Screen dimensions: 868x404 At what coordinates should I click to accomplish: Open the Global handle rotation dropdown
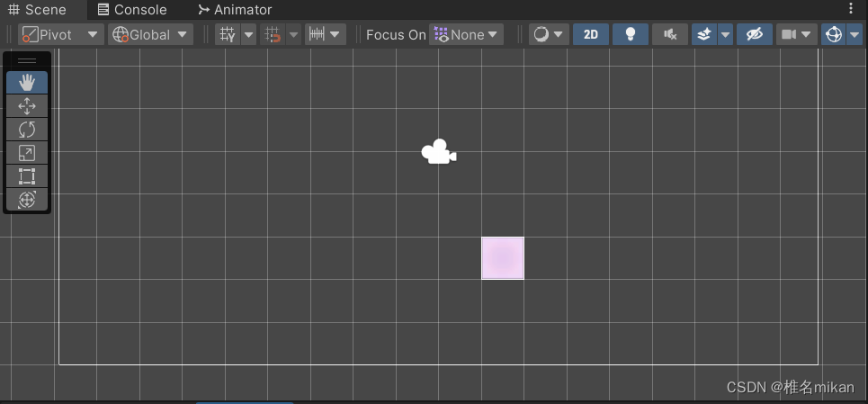(x=150, y=34)
